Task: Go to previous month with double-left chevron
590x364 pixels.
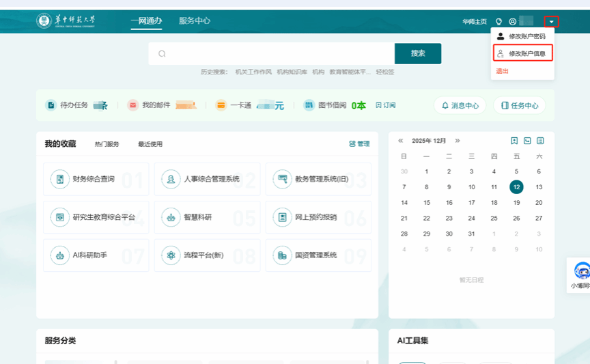Action: click(x=401, y=141)
